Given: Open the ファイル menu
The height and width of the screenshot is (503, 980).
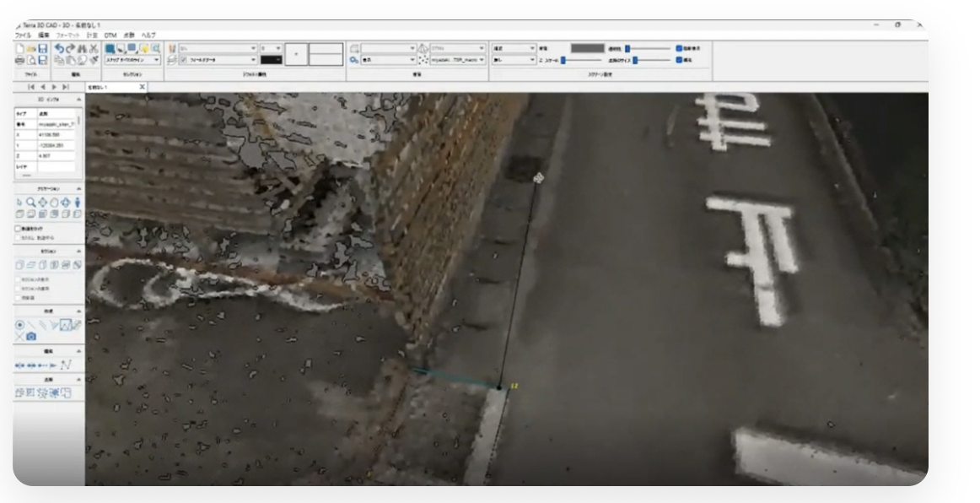Looking at the screenshot, I should tap(24, 35).
